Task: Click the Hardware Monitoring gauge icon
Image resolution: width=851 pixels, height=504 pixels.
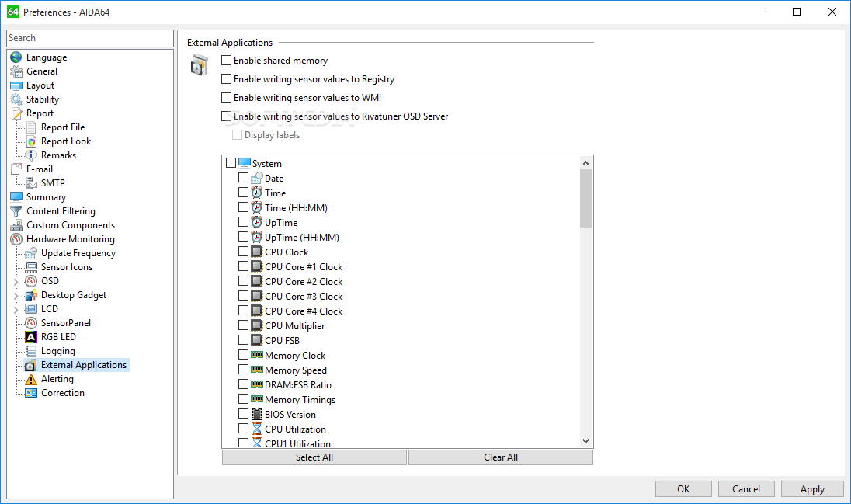Action: [x=16, y=239]
